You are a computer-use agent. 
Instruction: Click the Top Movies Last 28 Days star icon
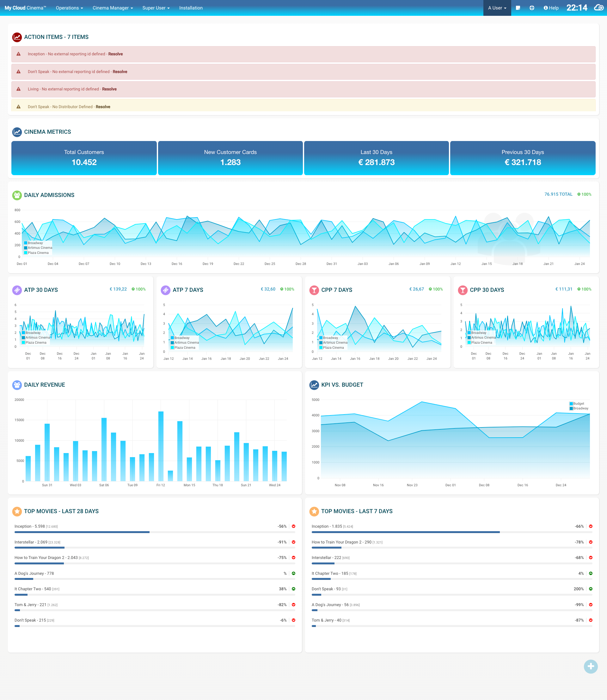(x=17, y=511)
